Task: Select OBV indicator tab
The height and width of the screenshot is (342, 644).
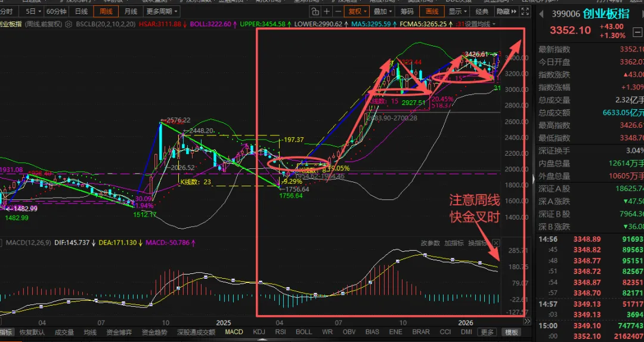Action: tap(349, 332)
